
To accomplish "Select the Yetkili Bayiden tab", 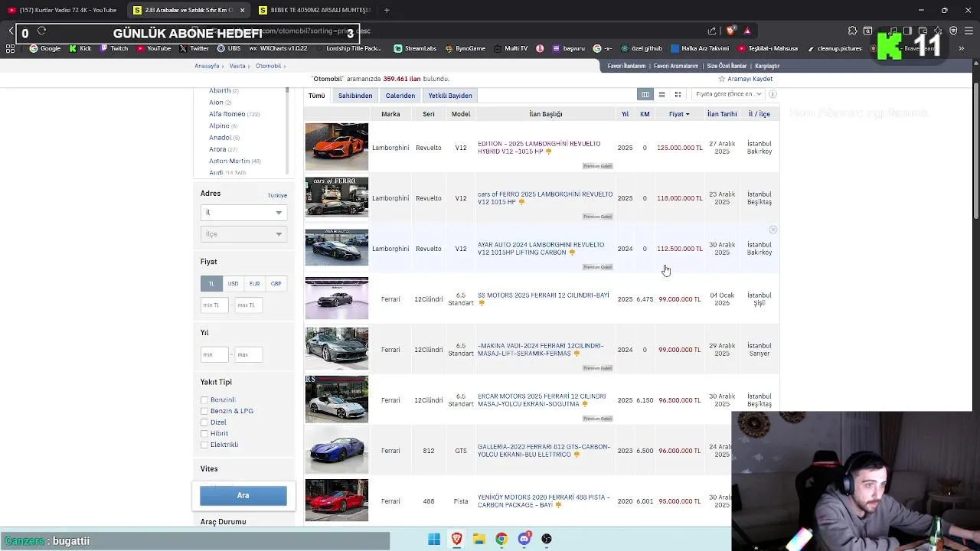I will coord(450,96).
